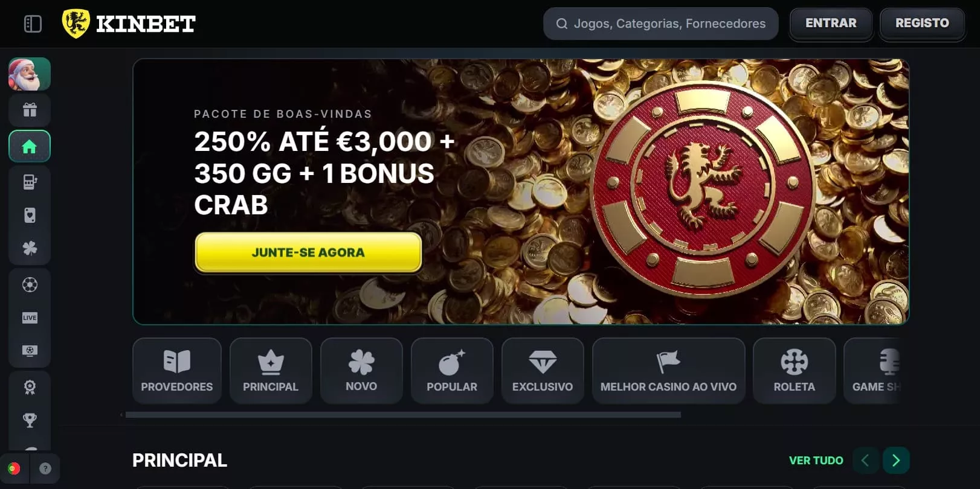Select the PROVEDORES category tab

coord(177,371)
